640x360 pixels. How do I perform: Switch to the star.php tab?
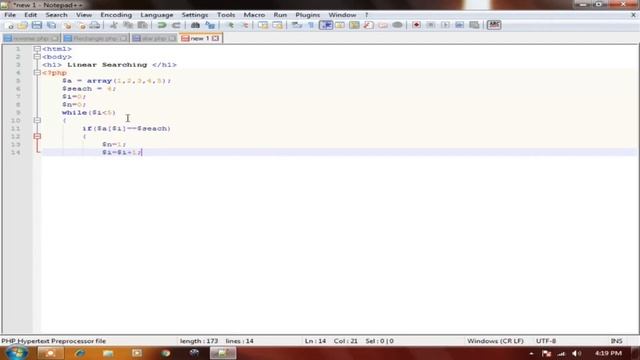pyautogui.click(x=154, y=38)
